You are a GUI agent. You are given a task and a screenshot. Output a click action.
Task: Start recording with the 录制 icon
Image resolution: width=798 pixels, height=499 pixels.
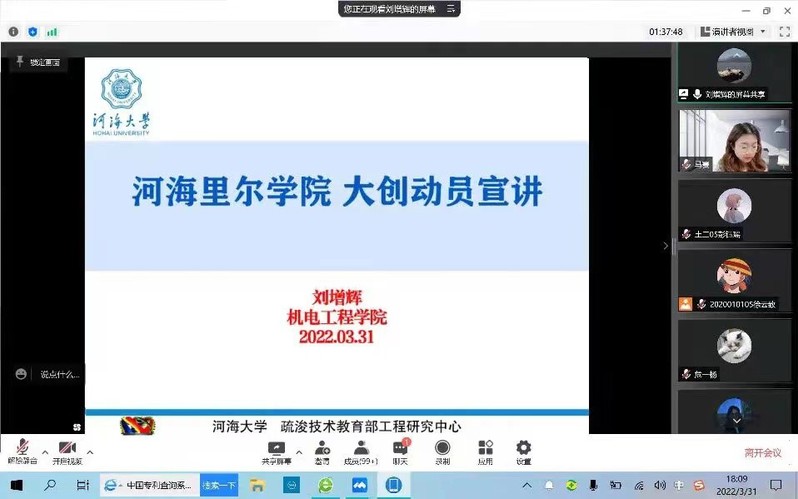coord(442,448)
